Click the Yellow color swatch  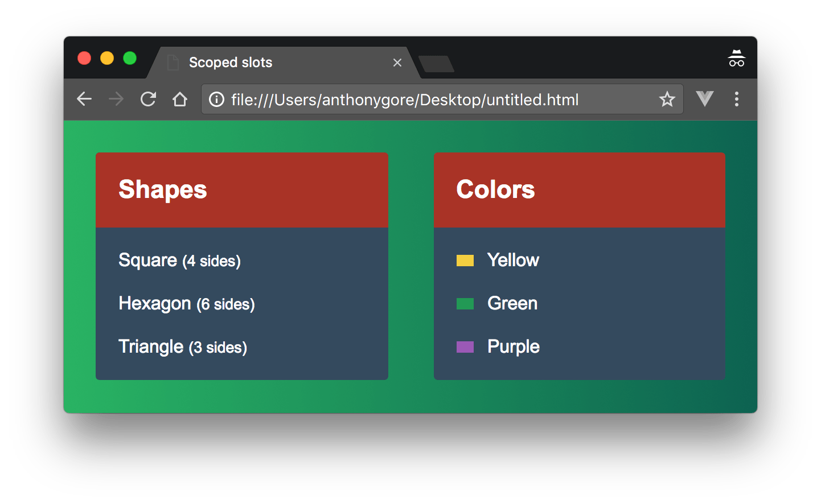(x=465, y=260)
